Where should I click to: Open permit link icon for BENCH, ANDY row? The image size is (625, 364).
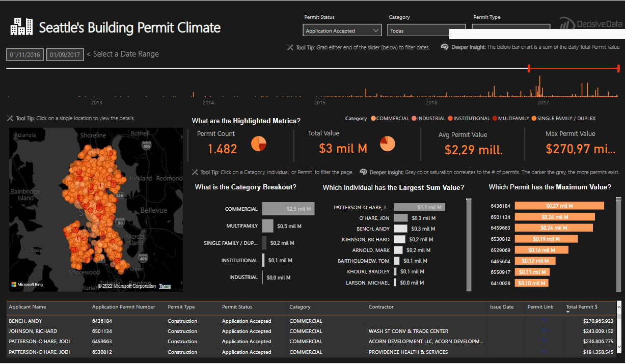point(544,321)
